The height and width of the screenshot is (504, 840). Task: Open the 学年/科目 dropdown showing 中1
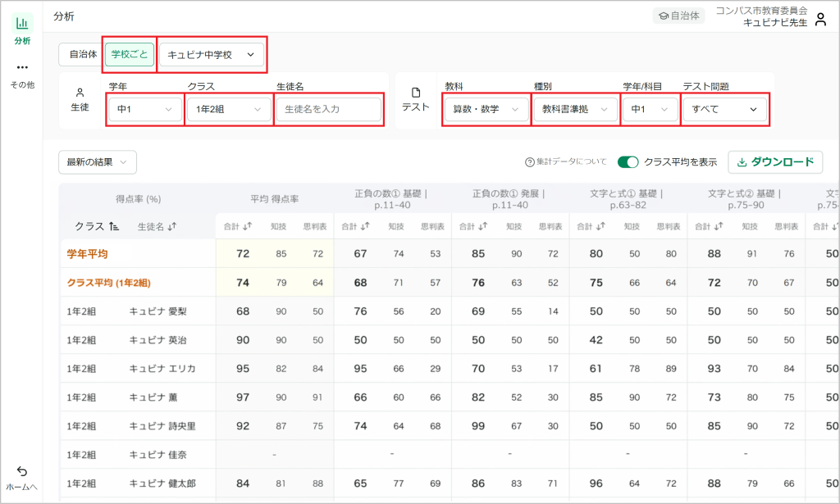tap(650, 109)
